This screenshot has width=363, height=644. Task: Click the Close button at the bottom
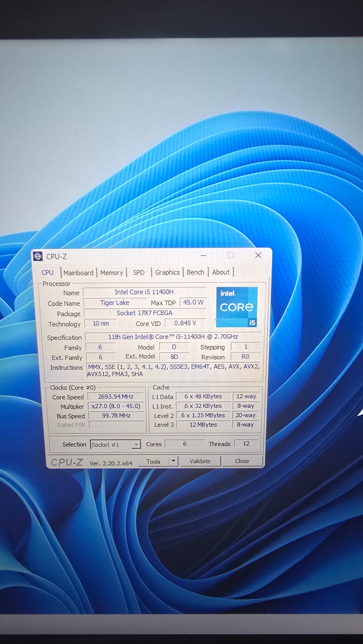[242, 461]
